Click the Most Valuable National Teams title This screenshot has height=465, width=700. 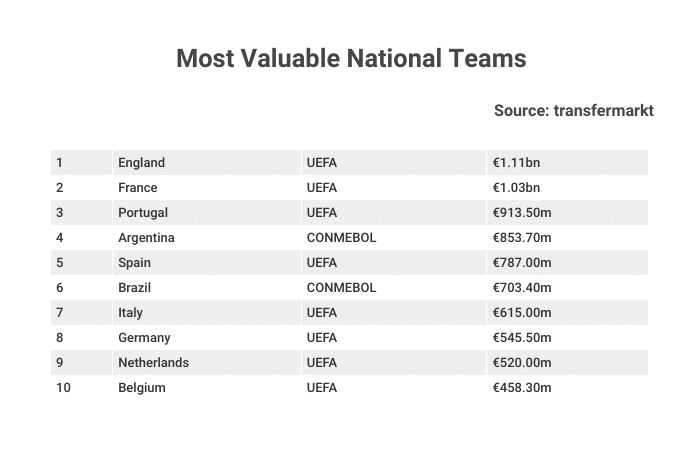[351, 58]
